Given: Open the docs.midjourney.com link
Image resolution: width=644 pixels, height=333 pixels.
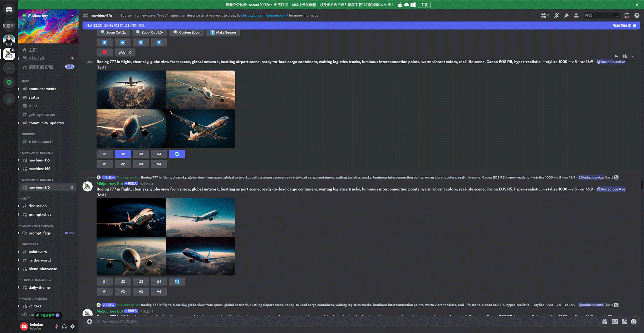Looking at the screenshot, I should pos(265,15).
